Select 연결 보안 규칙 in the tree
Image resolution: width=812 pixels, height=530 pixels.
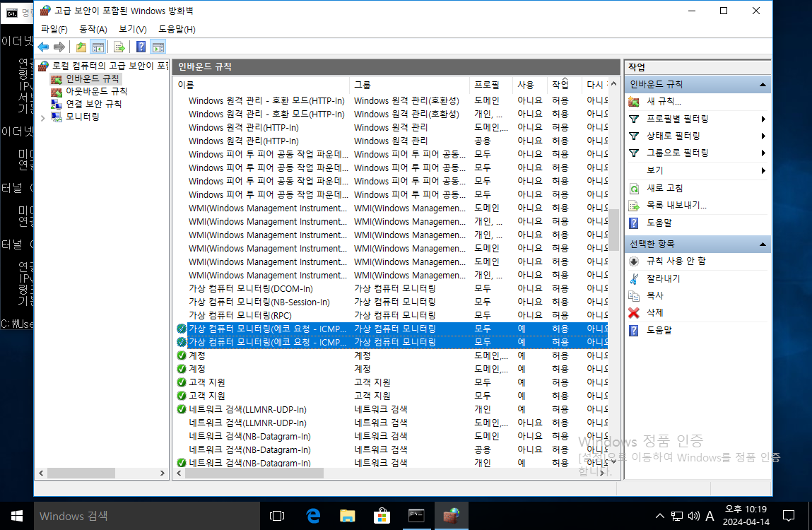point(94,104)
